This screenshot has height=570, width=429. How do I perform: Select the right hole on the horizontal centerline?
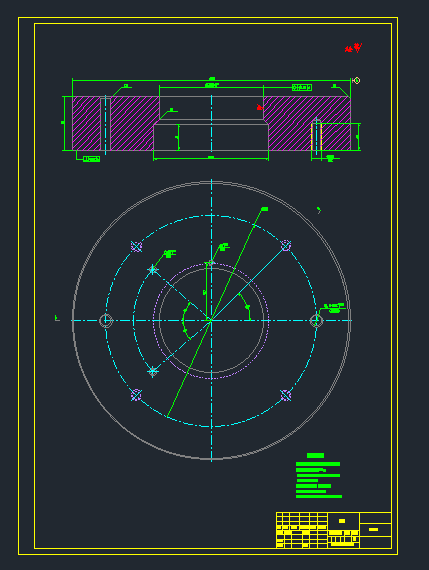pyautogui.click(x=316, y=321)
